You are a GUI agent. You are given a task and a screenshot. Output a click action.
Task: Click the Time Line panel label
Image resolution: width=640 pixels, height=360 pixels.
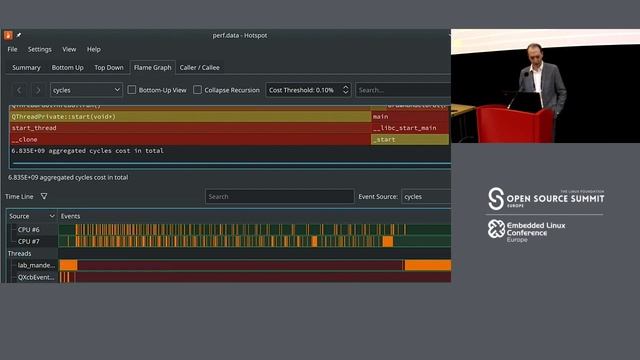pos(19,197)
